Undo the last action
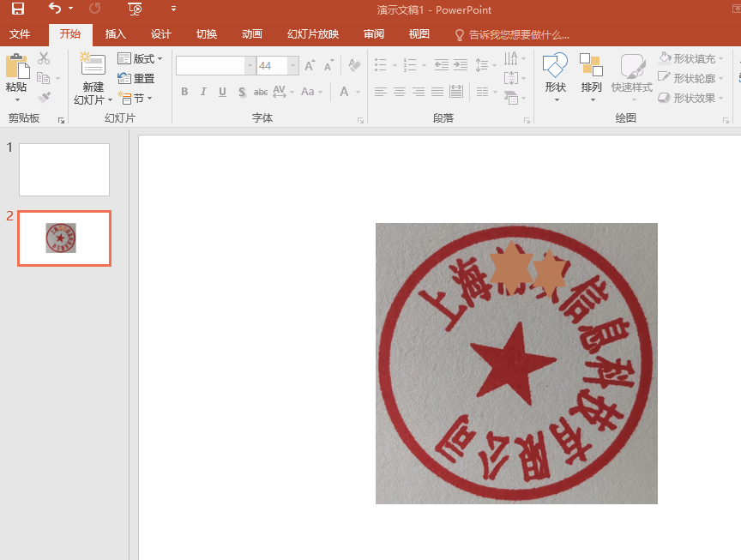Viewport: 741px width, 560px height. [x=55, y=9]
